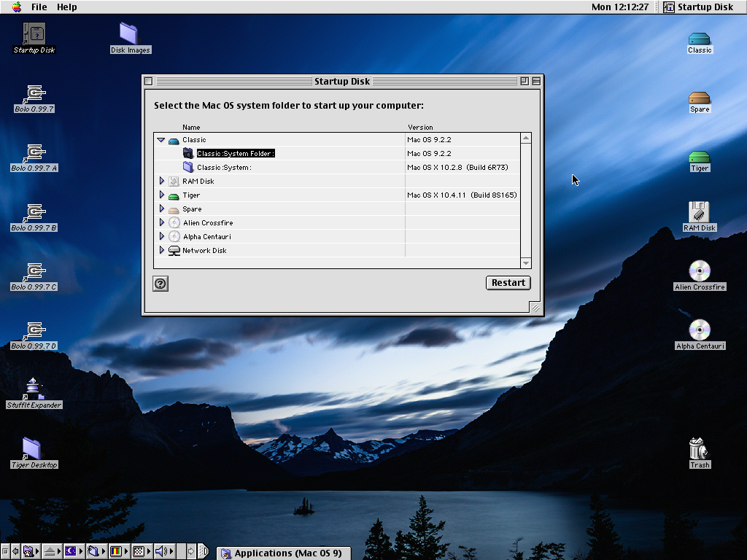
Task: Open the Help menu
Action: click(x=67, y=7)
